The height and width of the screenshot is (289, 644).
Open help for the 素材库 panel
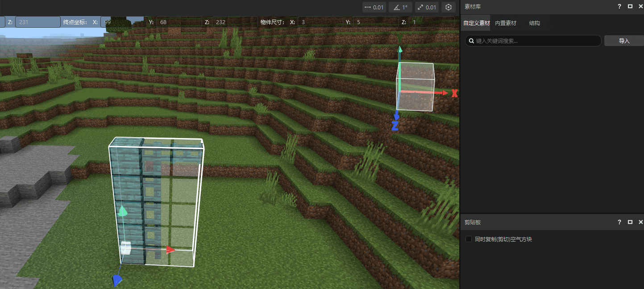pos(619,7)
